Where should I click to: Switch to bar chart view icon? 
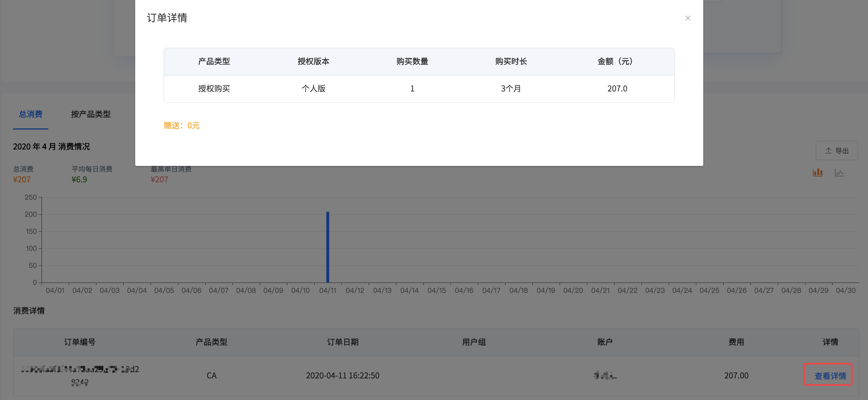[818, 172]
